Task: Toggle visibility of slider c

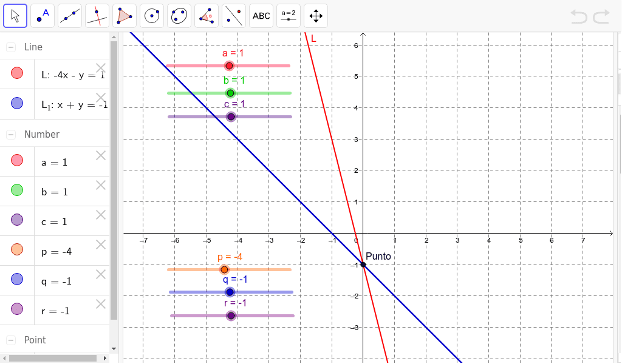Action: click(x=17, y=220)
